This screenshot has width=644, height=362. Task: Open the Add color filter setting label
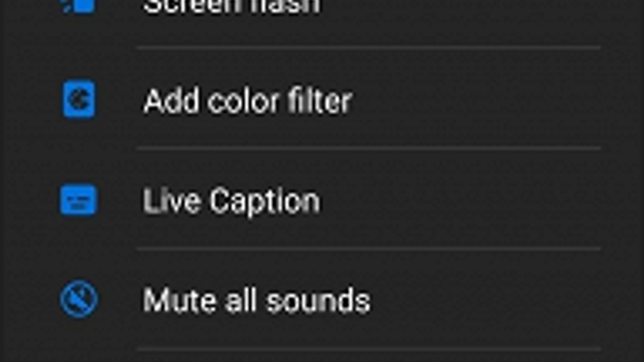coord(248,101)
